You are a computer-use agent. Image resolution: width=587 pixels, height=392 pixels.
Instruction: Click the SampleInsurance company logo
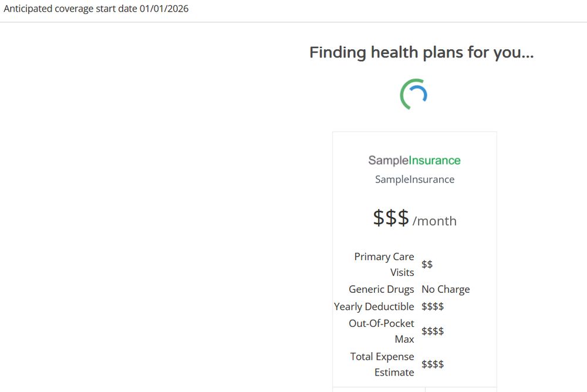pyautogui.click(x=414, y=160)
